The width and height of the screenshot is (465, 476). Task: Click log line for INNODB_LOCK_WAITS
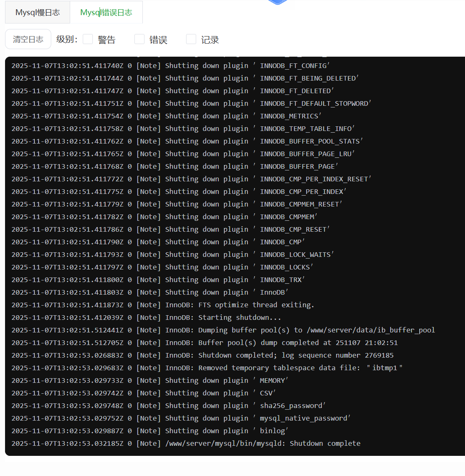(173, 255)
